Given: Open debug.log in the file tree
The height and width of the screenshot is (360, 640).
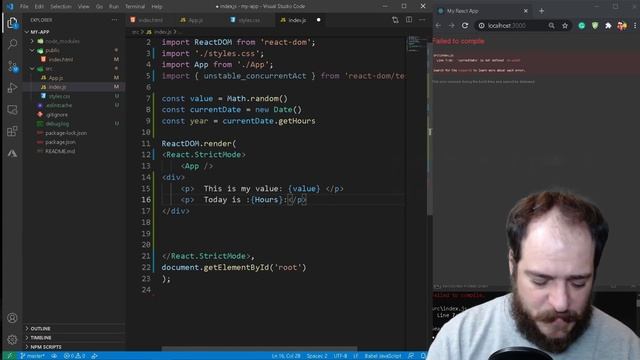Looking at the screenshot, I should click(57, 124).
